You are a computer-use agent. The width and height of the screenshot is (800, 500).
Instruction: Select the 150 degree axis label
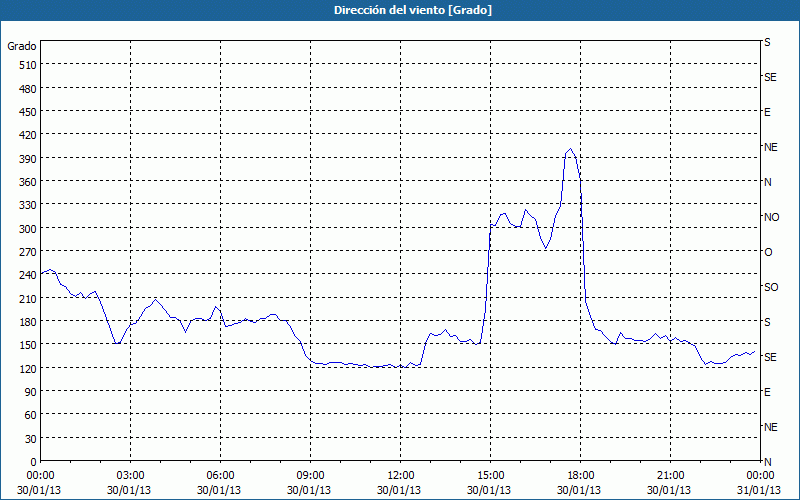pos(28,345)
